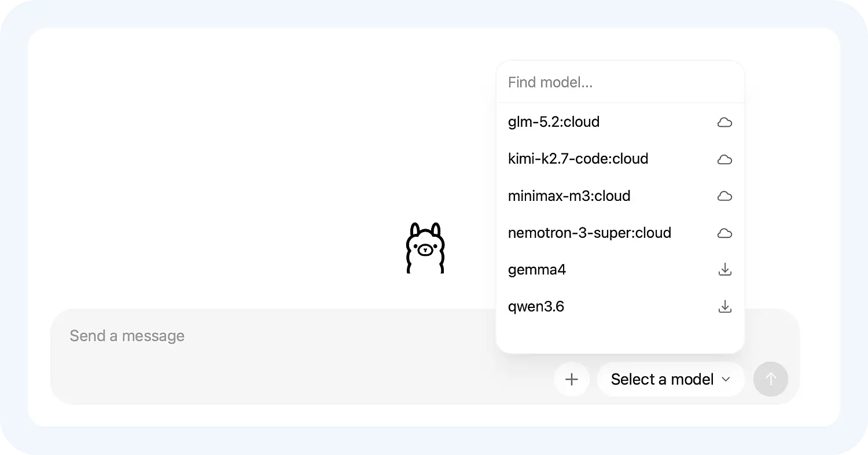Download the gemma4 model via its icon
The image size is (868, 455).
[724, 270]
